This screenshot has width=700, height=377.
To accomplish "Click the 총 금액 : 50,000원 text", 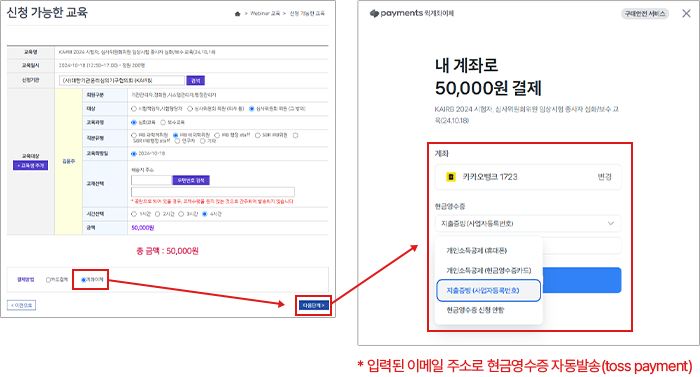I will pyautogui.click(x=167, y=251).
